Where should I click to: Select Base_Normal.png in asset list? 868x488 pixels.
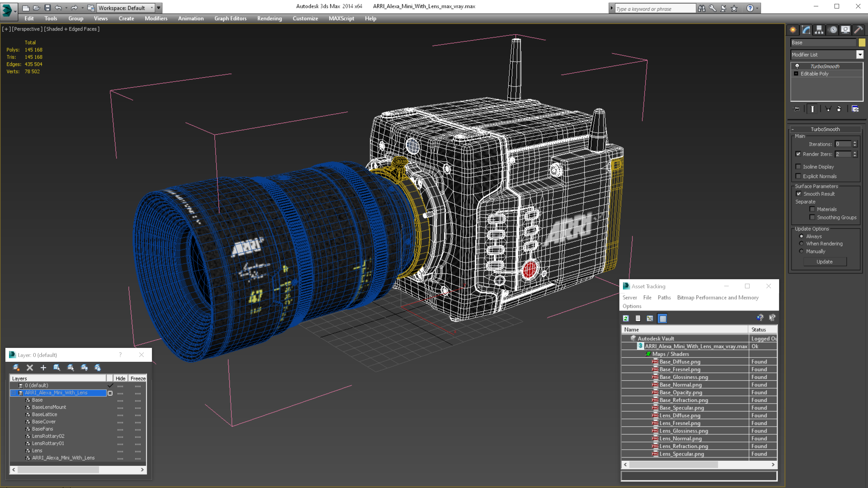pos(680,385)
